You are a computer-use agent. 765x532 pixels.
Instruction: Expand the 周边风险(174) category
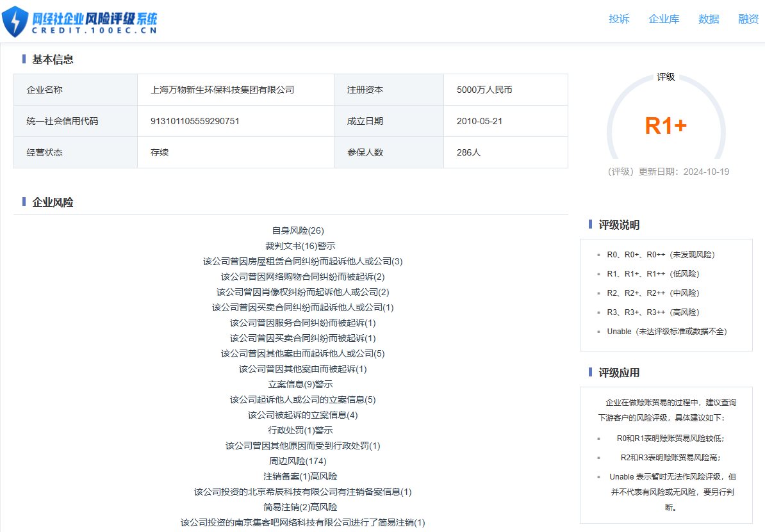[298, 461]
